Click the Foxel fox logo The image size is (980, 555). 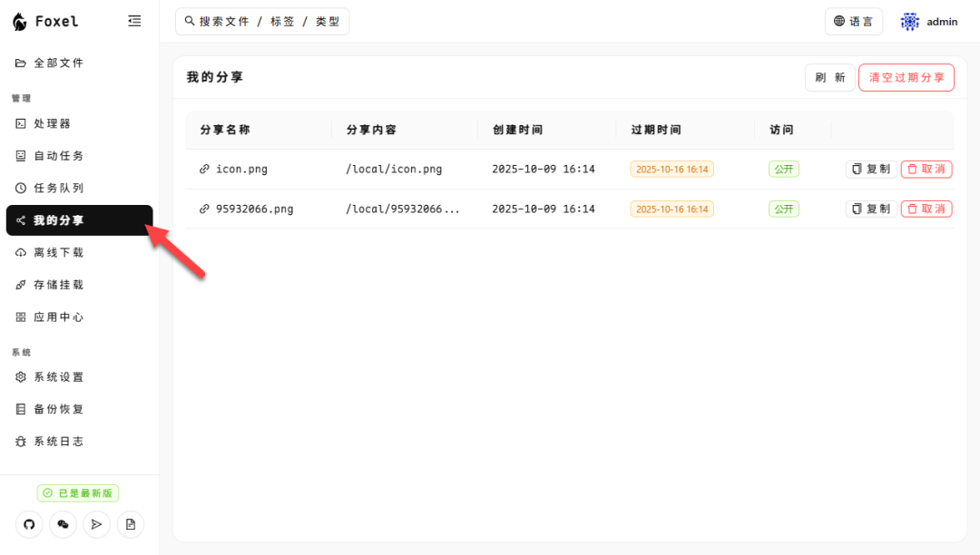pos(20,21)
